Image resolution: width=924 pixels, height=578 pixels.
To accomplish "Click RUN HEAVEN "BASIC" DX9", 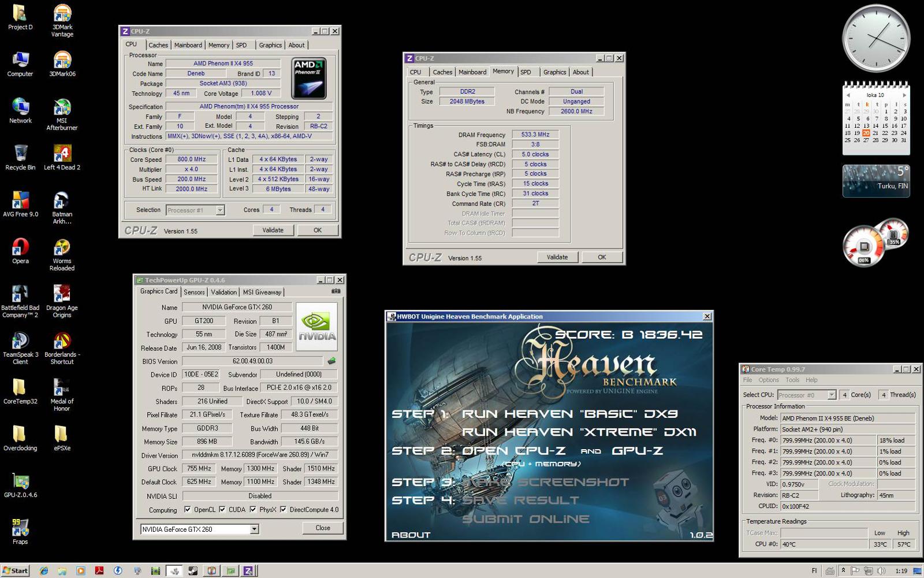I will (x=569, y=414).
